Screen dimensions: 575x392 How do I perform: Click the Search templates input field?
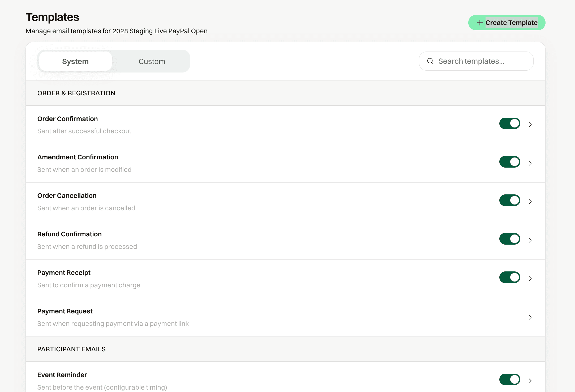476,61
